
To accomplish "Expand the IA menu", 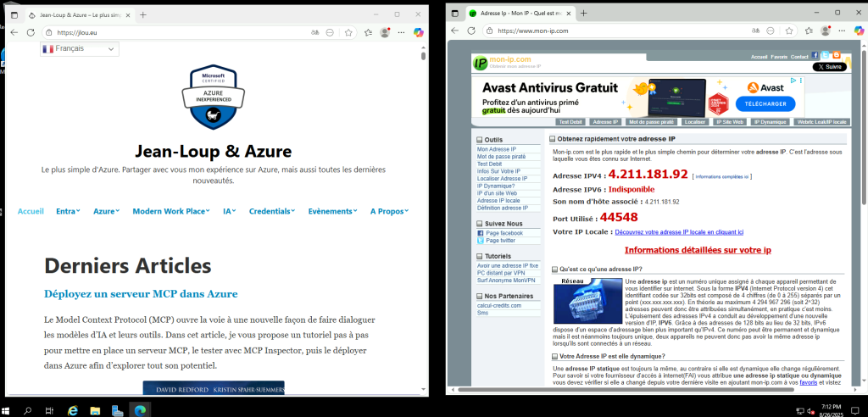I will 229,211.
